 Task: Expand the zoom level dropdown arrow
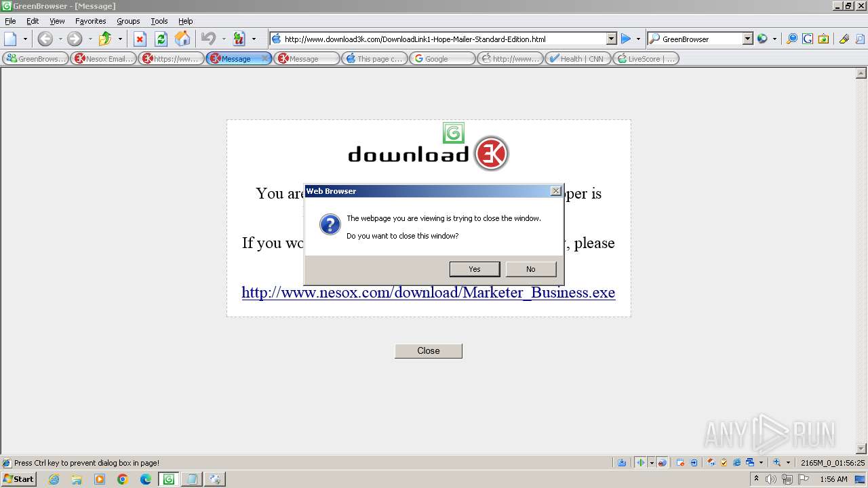pyautogui.click(x=788, y=463)
